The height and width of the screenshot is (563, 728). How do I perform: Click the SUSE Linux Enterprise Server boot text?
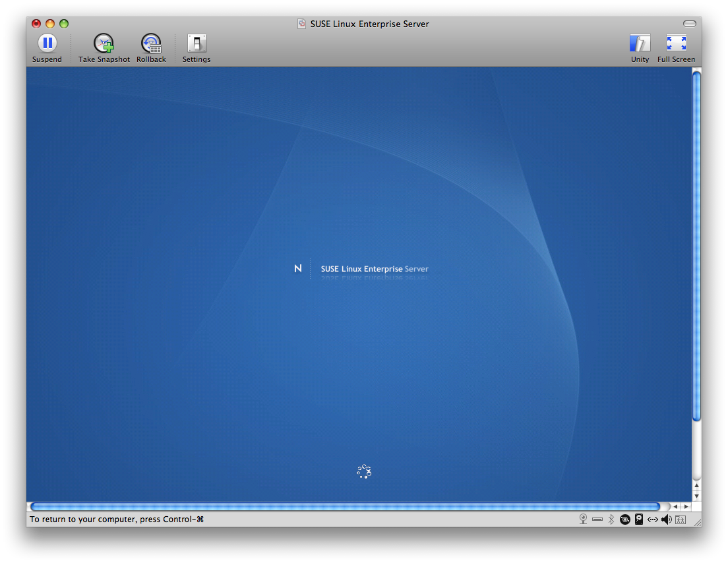coord(374,269)
